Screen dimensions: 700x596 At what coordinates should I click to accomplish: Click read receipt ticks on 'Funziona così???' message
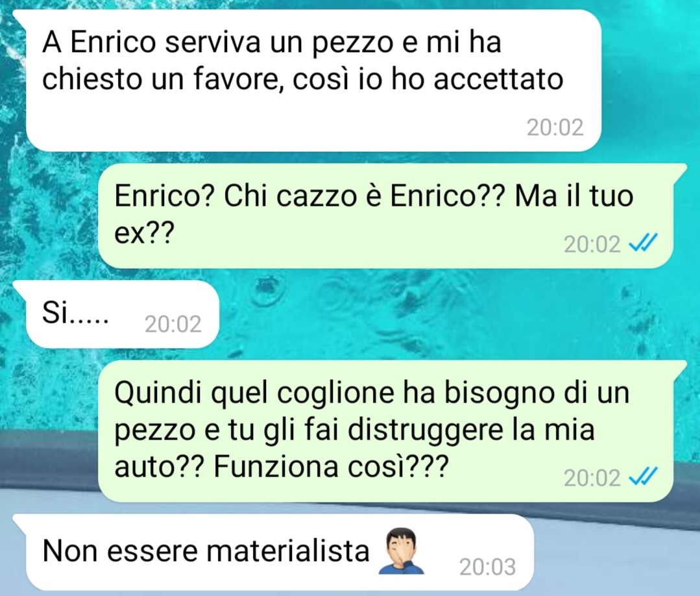click(643, 478)
